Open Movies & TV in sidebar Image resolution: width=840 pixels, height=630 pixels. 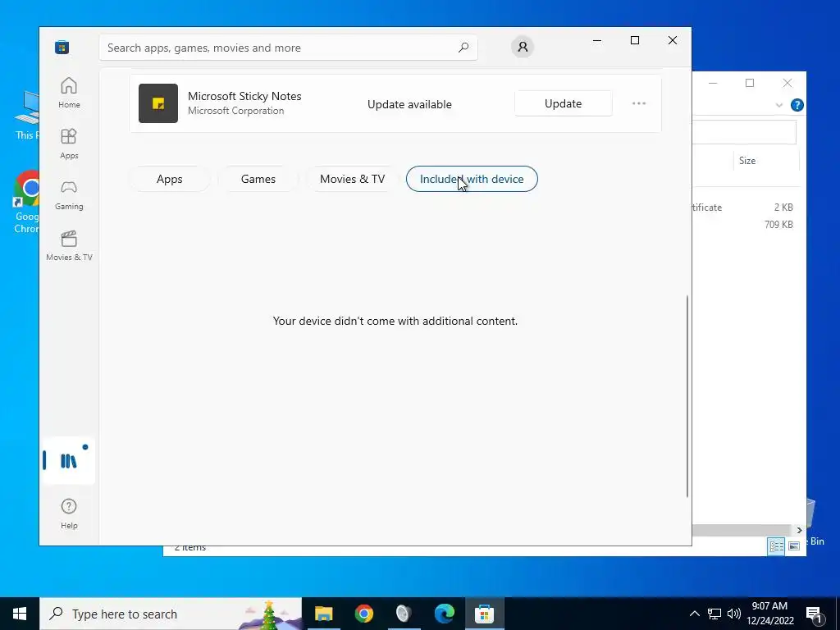tap(69, 245)
